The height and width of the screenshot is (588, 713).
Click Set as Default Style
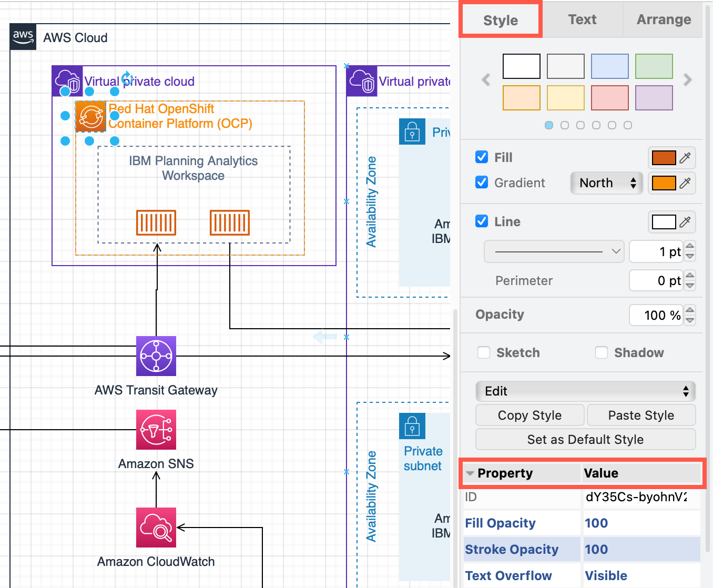click(x=585, y=439)
